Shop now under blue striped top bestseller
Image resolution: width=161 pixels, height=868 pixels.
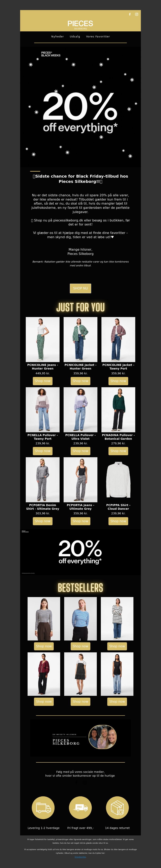click(80, 646)
